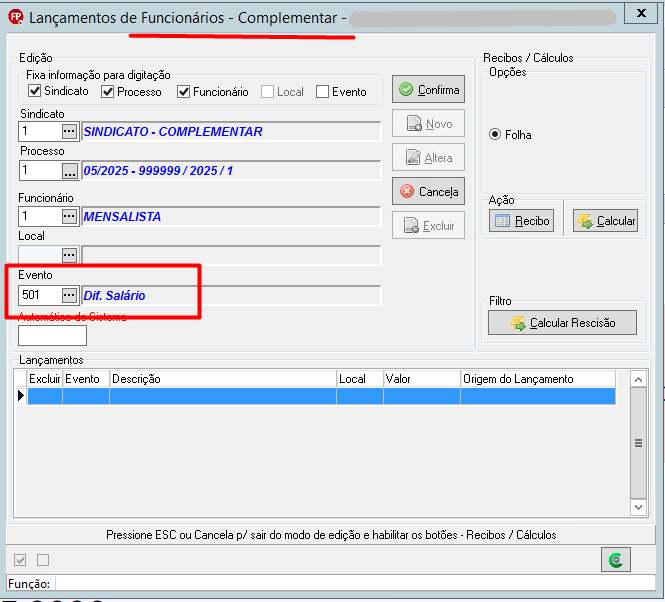This screenshot has width=665, height=602.
Task: Click the green circular icon button at bottom right
Action: click(615, 560)
